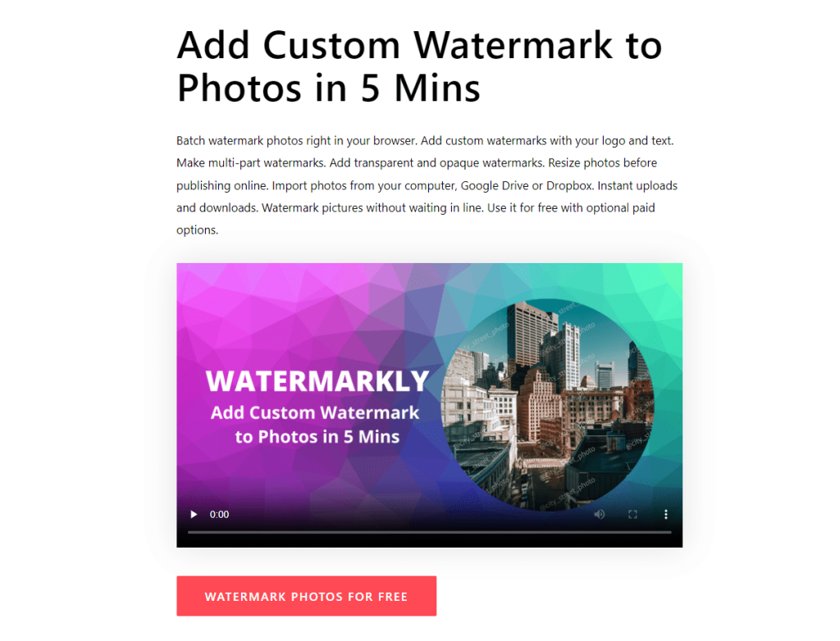Click the video progress bar
The width and height of the screenshot is (840, 641).
point(429,532)
